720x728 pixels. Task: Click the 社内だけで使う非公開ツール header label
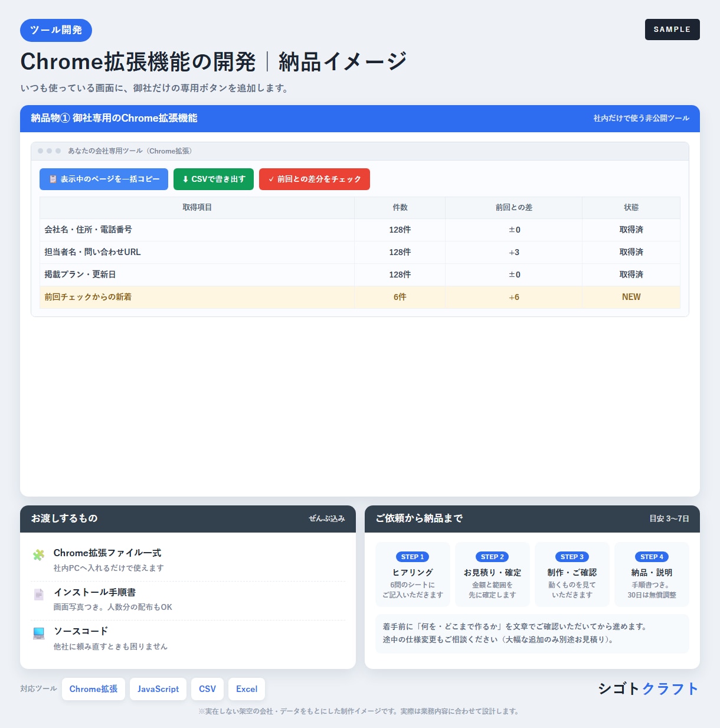[x=641, y=118]
